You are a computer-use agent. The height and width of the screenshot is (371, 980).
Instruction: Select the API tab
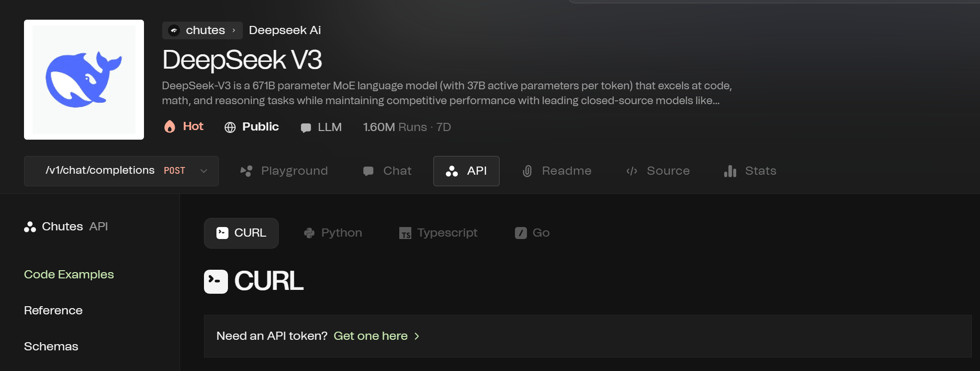[466, 171]
